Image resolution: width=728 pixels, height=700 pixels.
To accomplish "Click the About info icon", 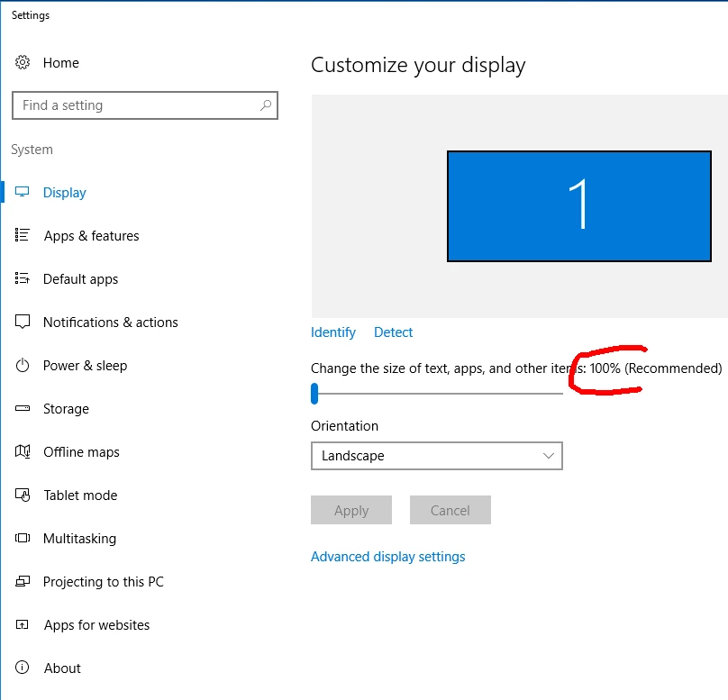I will coord(22,668).
